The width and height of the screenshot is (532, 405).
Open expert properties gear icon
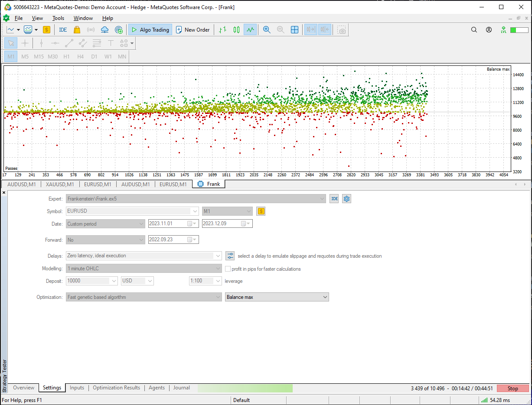click(346, 199)
